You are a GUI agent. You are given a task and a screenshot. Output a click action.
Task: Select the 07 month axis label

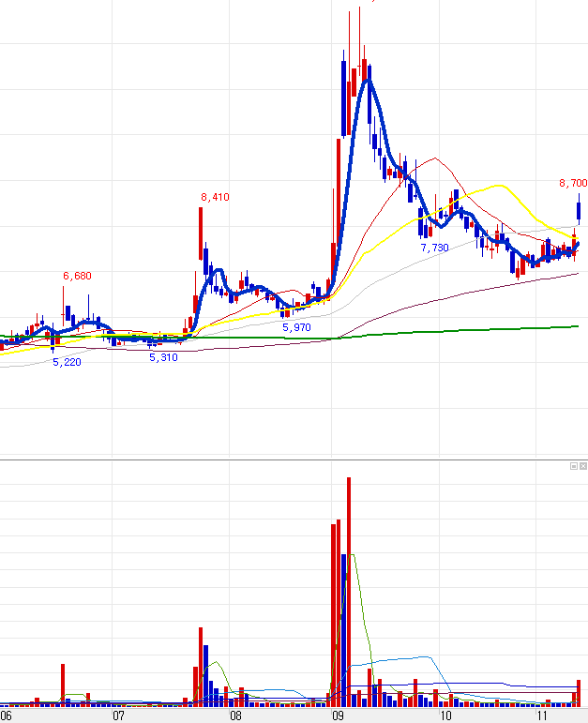(x=118, y=715)
